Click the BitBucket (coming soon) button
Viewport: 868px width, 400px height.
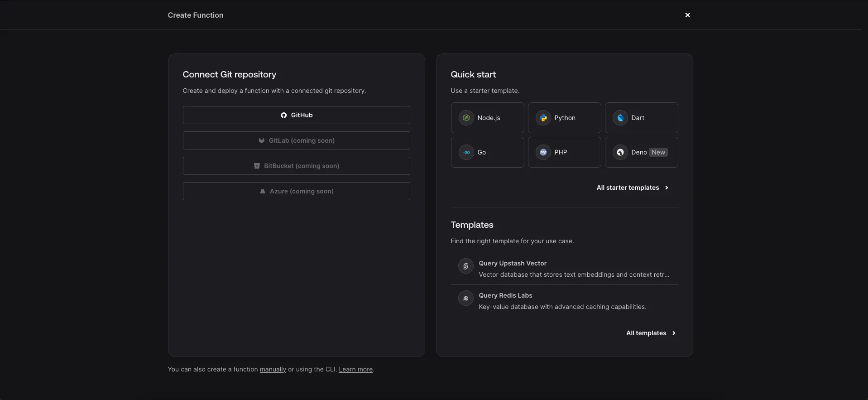click(x=296, y=166)
